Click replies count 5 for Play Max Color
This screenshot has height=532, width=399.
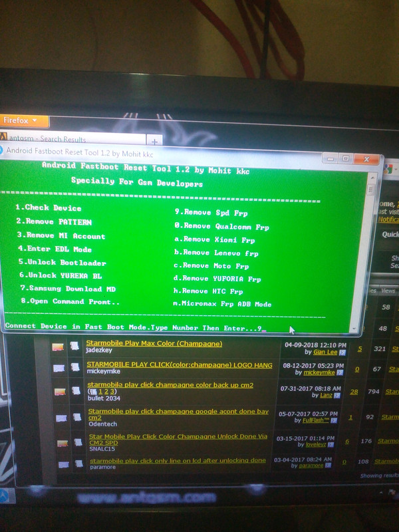tap(360, 349)
